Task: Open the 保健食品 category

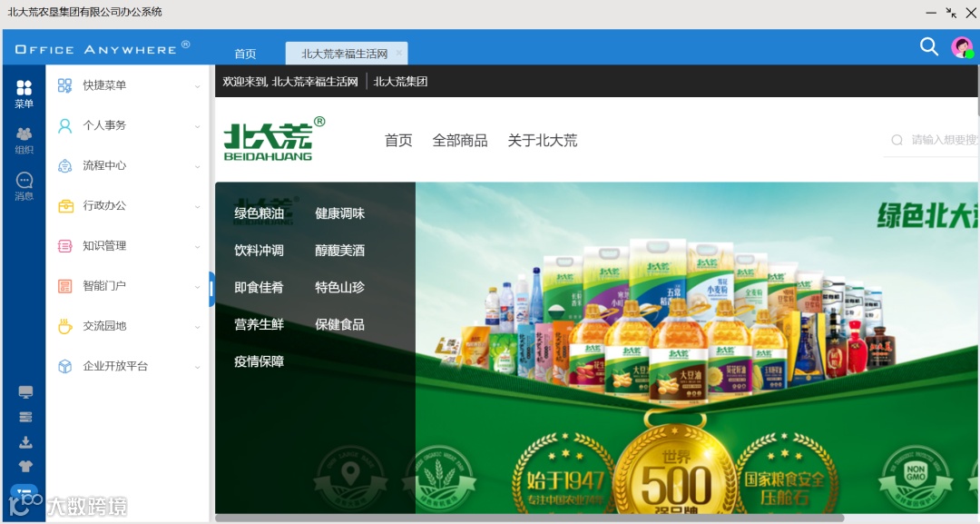Action: (340, 324)
